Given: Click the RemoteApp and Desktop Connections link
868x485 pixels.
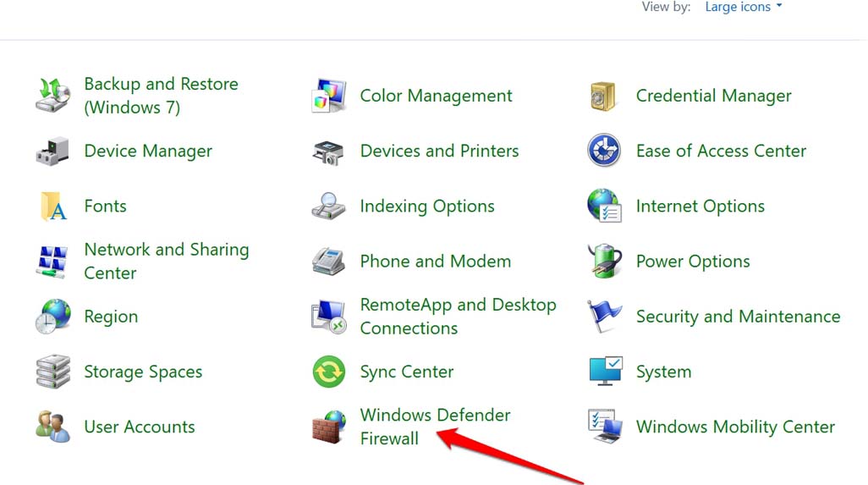Looking at the screenshot, I should (458, 317).
